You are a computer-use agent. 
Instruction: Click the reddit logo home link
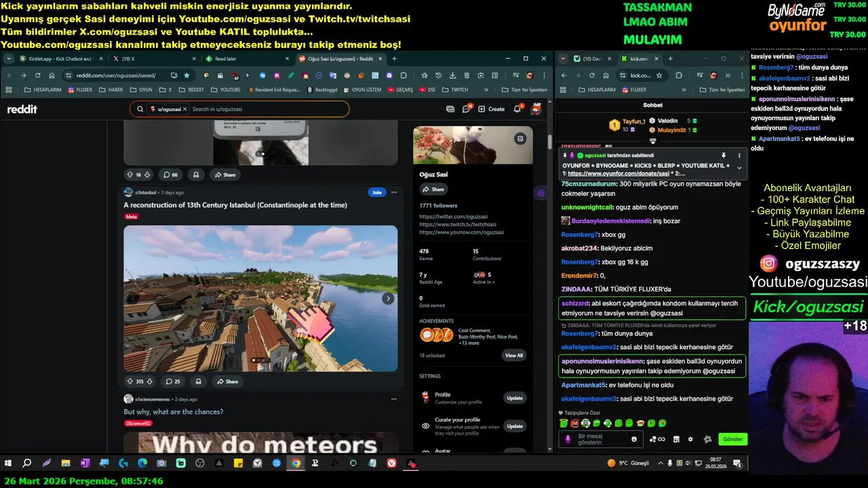point(22,109)
